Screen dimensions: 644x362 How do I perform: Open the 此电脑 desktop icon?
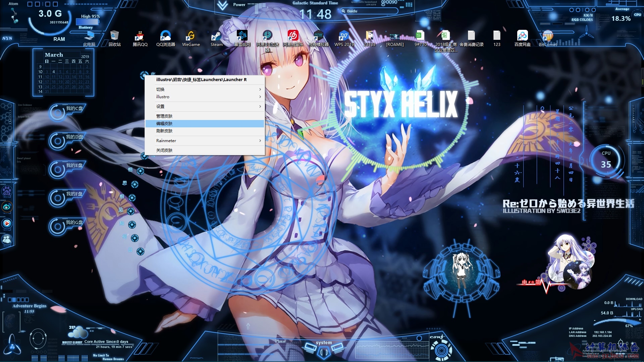coord(89,38)
